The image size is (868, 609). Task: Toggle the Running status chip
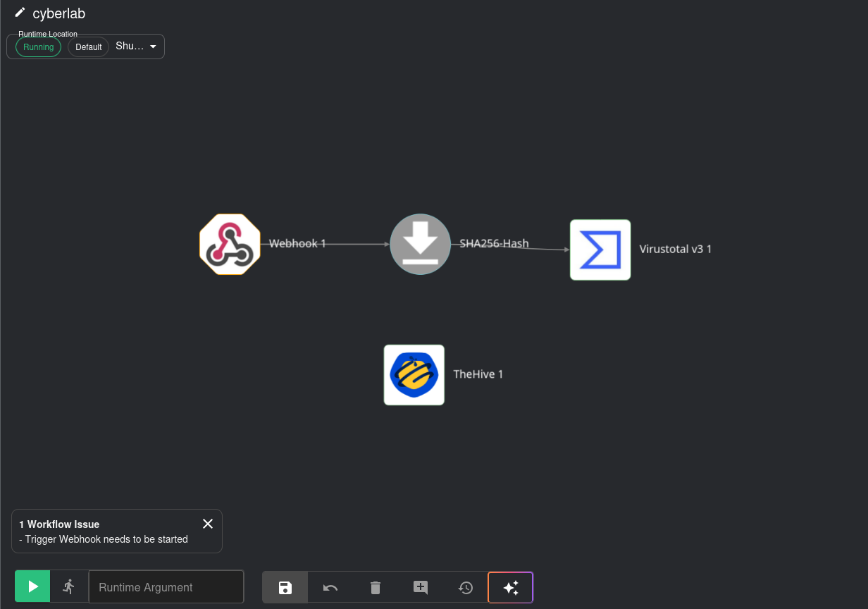pyautogui.click(x=38, y=47)
